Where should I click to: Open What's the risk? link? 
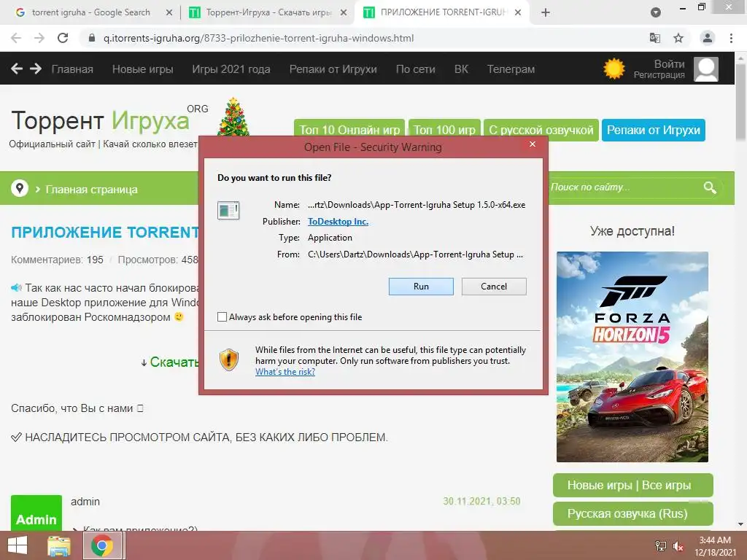point(285,371)
